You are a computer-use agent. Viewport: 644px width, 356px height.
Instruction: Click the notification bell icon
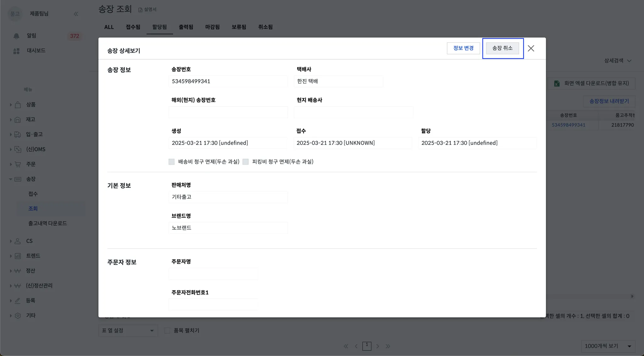[x=16, y=36]
